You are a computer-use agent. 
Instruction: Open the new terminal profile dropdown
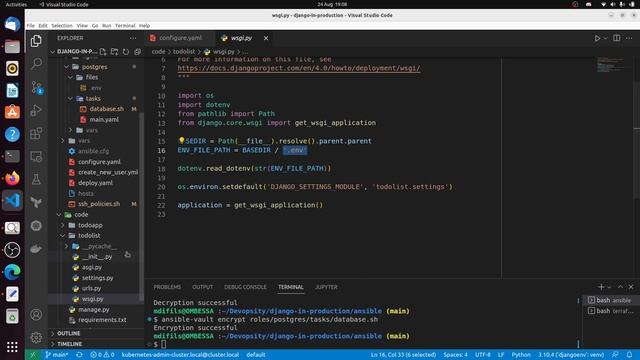coord(609,287)
